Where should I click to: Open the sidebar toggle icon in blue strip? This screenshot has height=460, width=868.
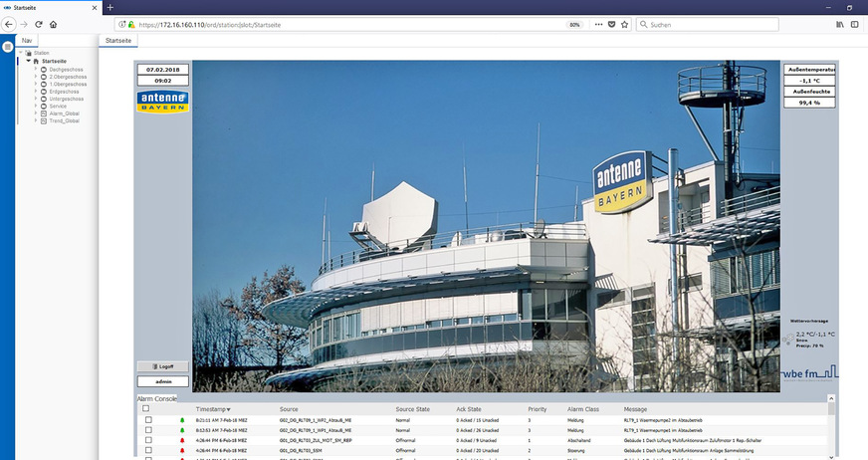tap(7, 47)
